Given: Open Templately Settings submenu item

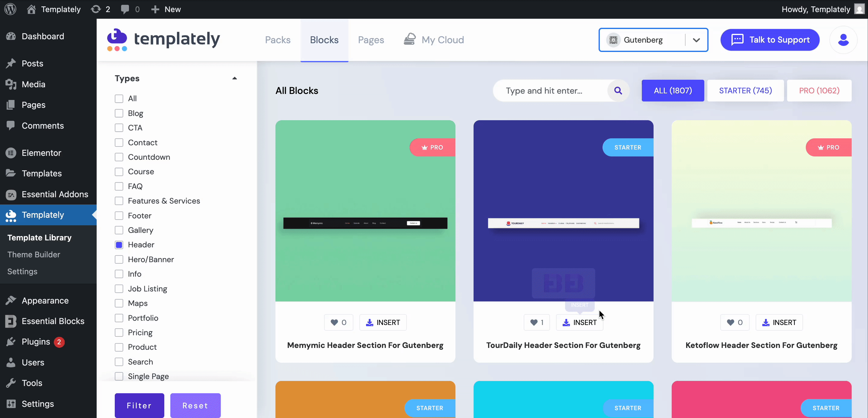Looking at the screenshot, I should tap(22, 271).
